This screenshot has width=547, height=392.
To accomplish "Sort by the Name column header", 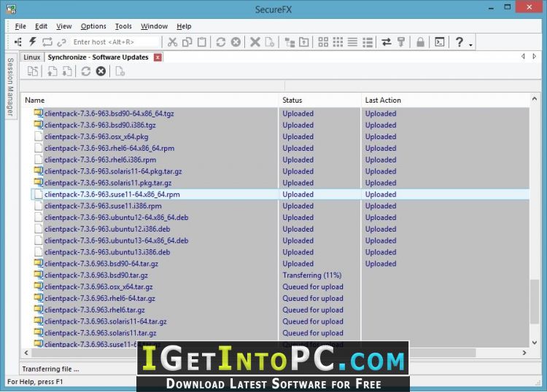I will 150,100.
